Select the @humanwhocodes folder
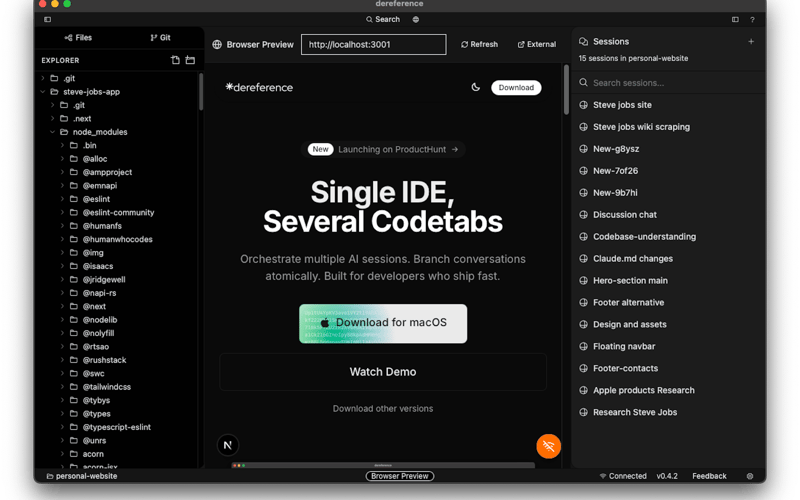The height and width of the screenshot is (500, 800). click(118, 239)
